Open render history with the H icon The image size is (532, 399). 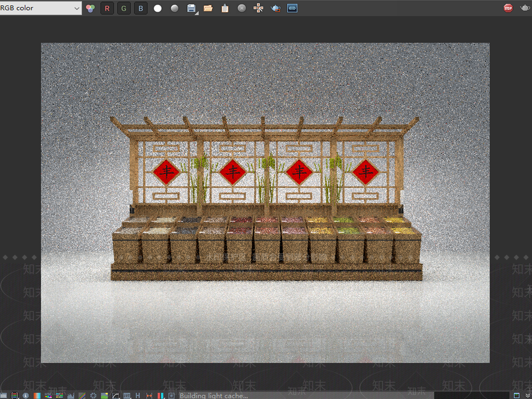pyautogui.click(x=138, y=395)
